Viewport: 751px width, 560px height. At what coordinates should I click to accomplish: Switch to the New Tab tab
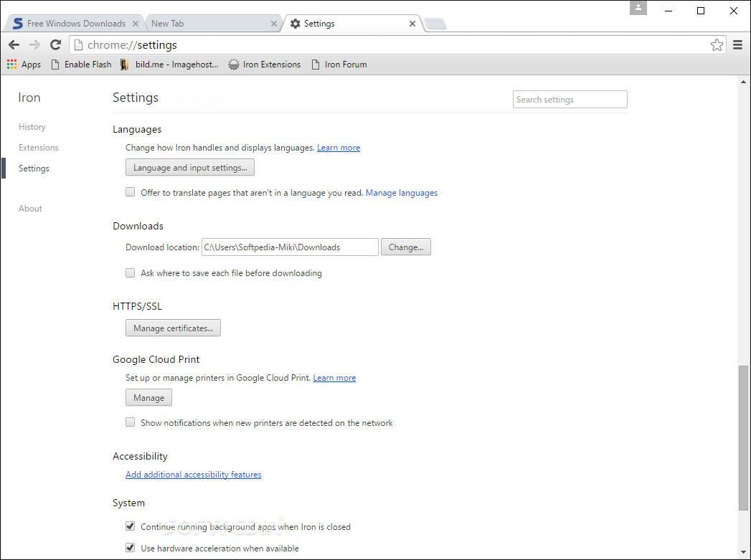[x=212, y=24]
